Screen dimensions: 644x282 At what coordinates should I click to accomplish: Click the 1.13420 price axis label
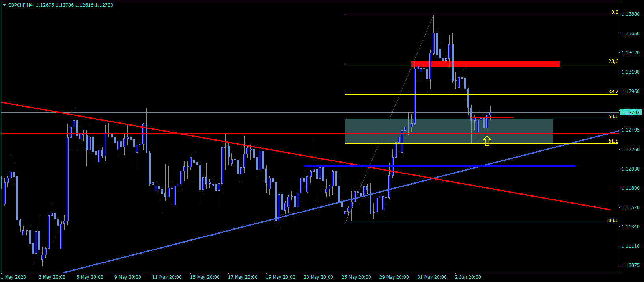pyautogui.click(x=630, y=53)
